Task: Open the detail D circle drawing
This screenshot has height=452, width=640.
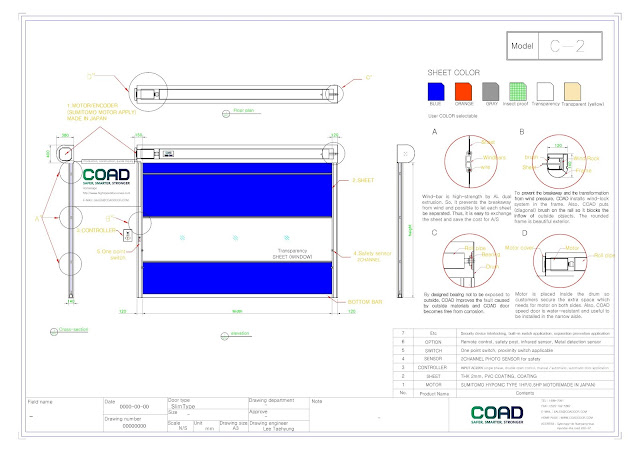Action: pos(560,261)
